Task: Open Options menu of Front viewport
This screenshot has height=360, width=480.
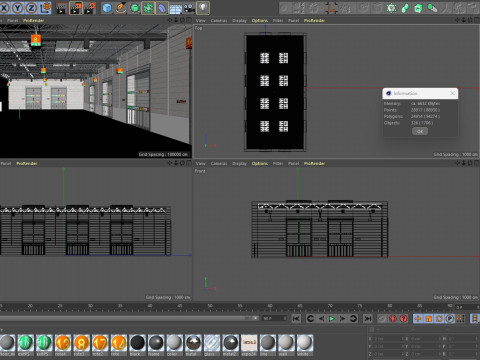Action: 260,164
